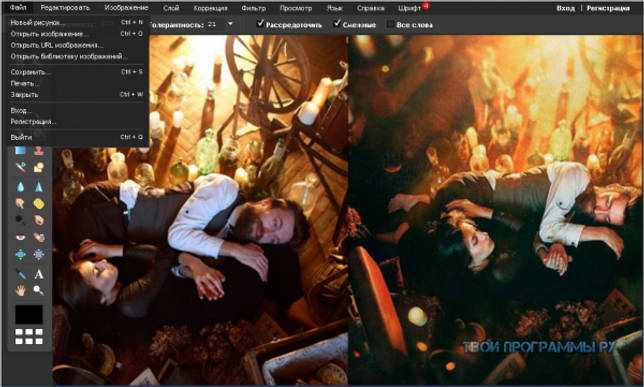
Task: Click the Вход link at top right
Action: pyautogui.click(x=566, y=8)
